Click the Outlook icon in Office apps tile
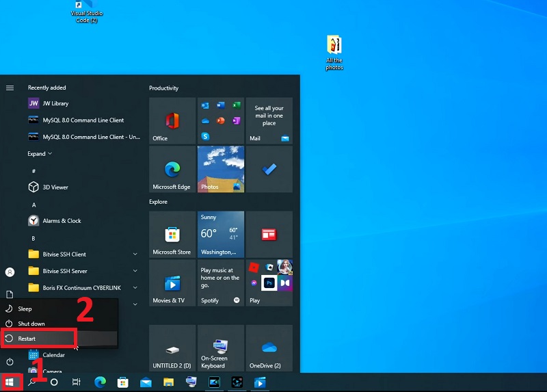This screenshot has height=392, width=547. coord(206,105)
